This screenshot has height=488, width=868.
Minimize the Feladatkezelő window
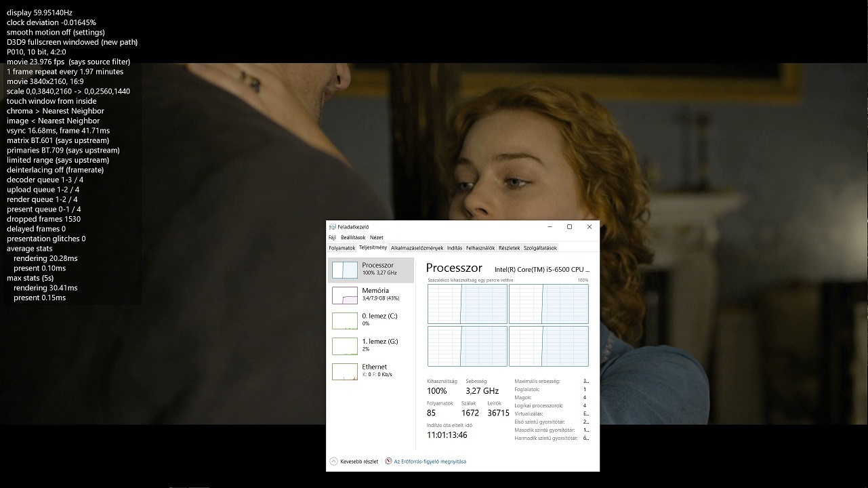point(550,227)
